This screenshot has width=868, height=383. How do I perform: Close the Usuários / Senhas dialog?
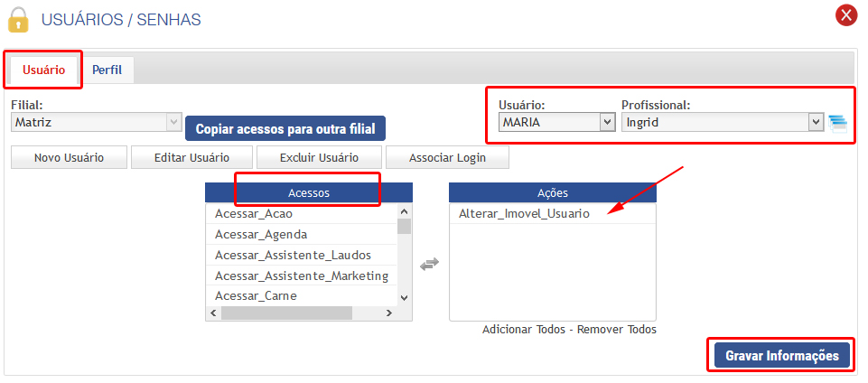click(846, 15)
